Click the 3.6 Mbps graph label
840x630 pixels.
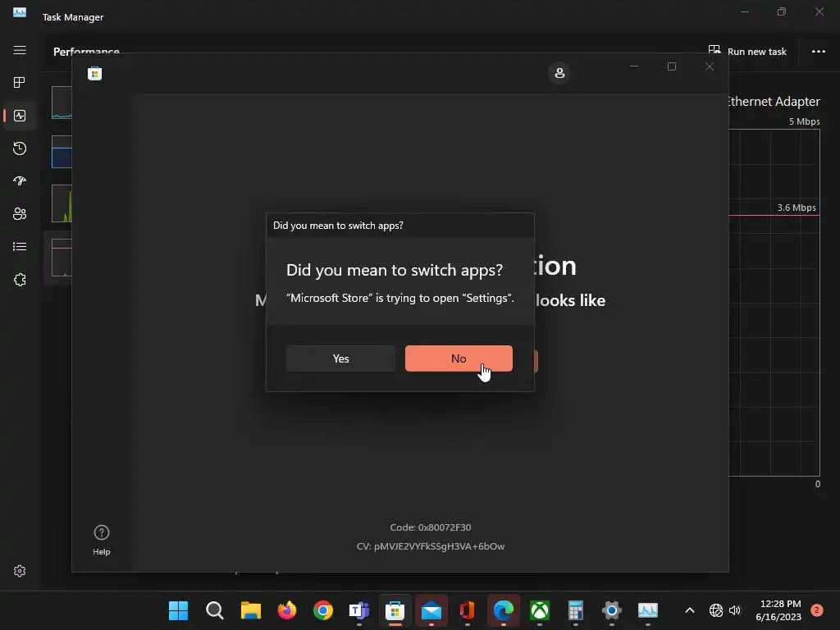click(x=797, y=208)
